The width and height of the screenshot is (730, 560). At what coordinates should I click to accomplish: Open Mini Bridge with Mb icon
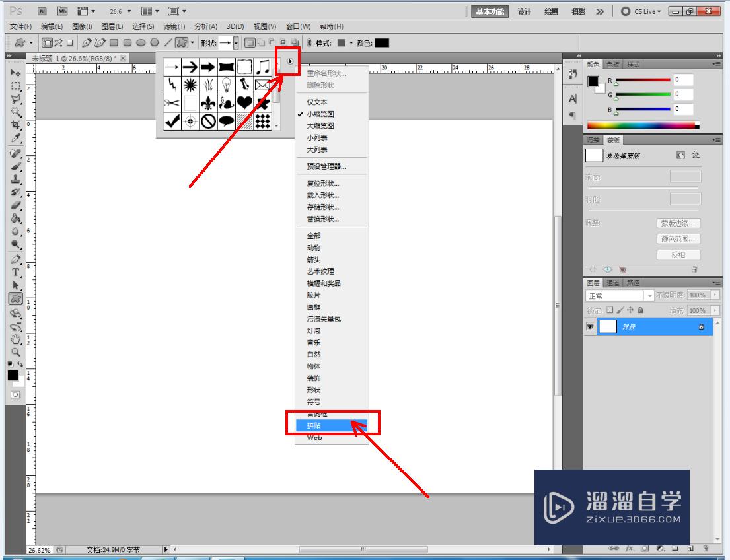pyautogui.click(x=62, y=11)
